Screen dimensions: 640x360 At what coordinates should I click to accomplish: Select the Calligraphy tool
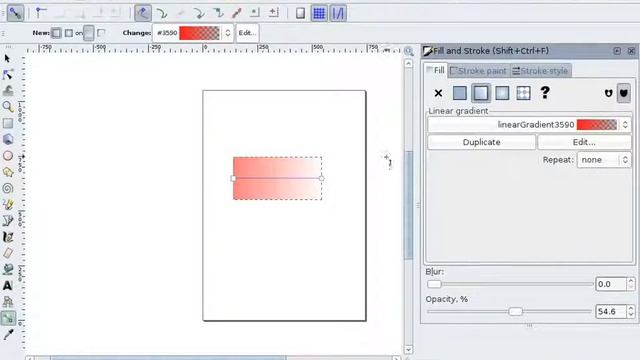[x=8, y=237]
